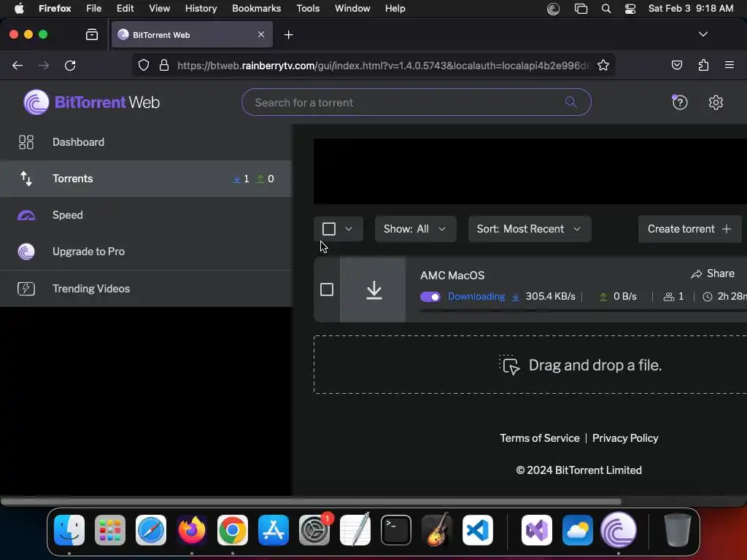
Task: Click the peers icon in AMC MacOS row
Action: tap(669, 297)
